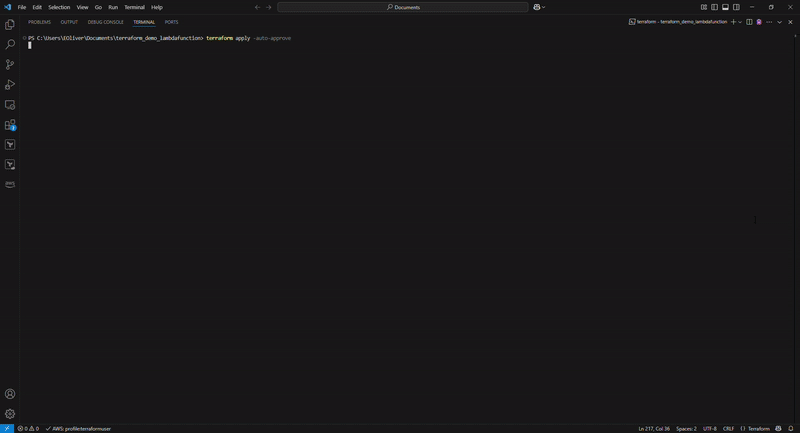Click the Documents command center search box
Image resolution: width=800 pixels, height=433 pixels.
403,7
